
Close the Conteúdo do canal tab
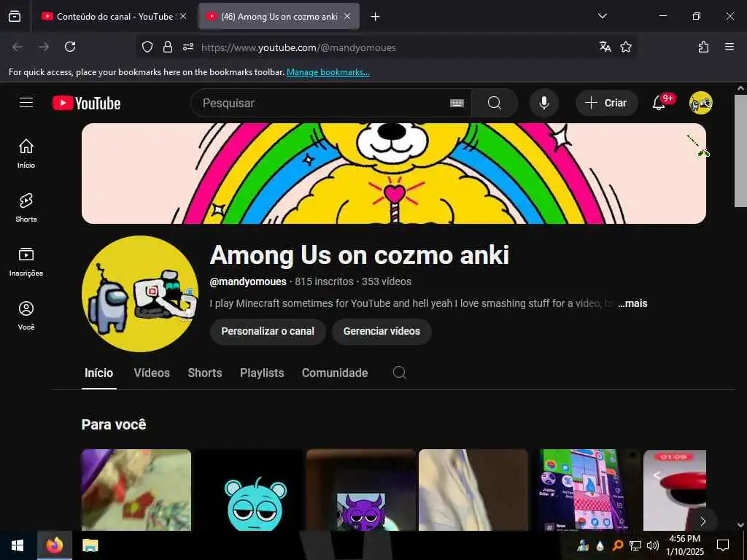[183, 16]
